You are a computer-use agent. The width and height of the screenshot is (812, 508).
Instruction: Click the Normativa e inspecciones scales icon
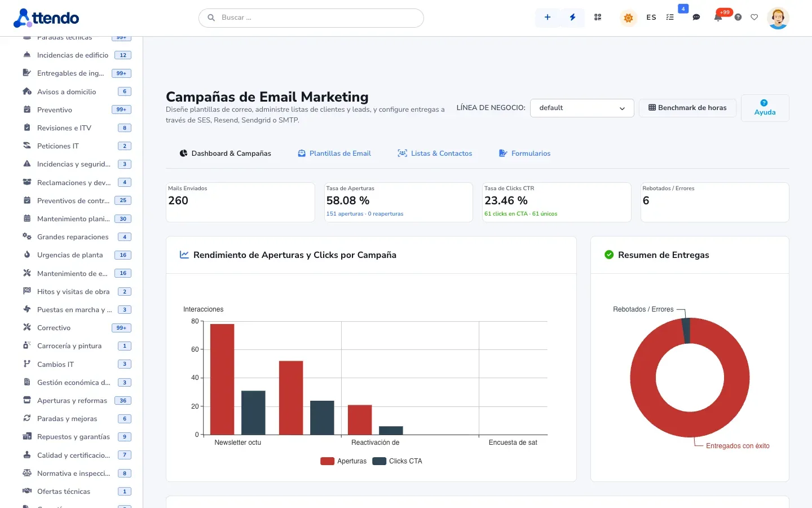27,473
